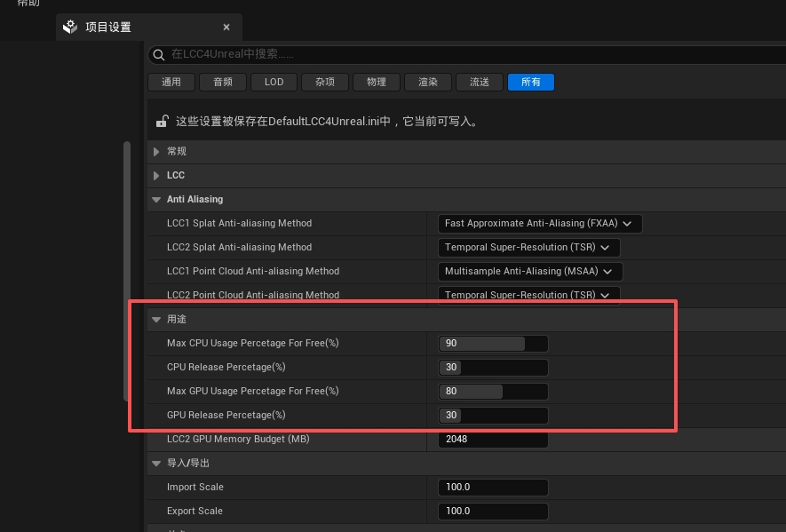Click the search magnifier icon

pos(158,55)
